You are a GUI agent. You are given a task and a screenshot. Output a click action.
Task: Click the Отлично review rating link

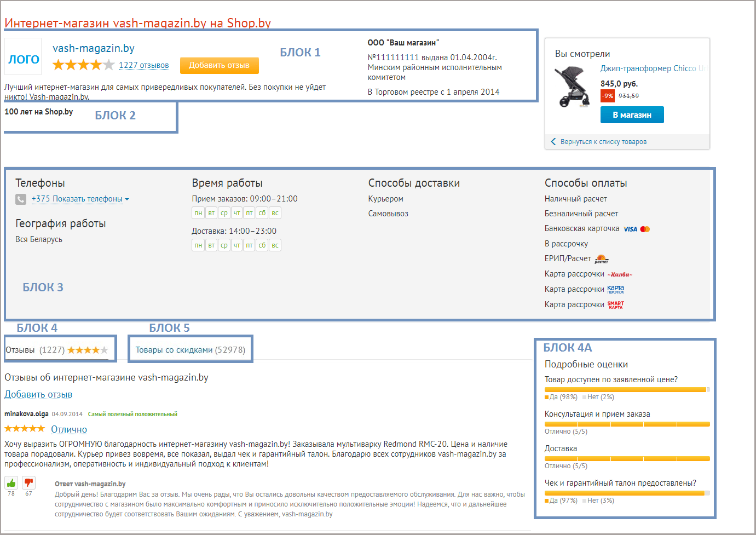coord(69,429)
